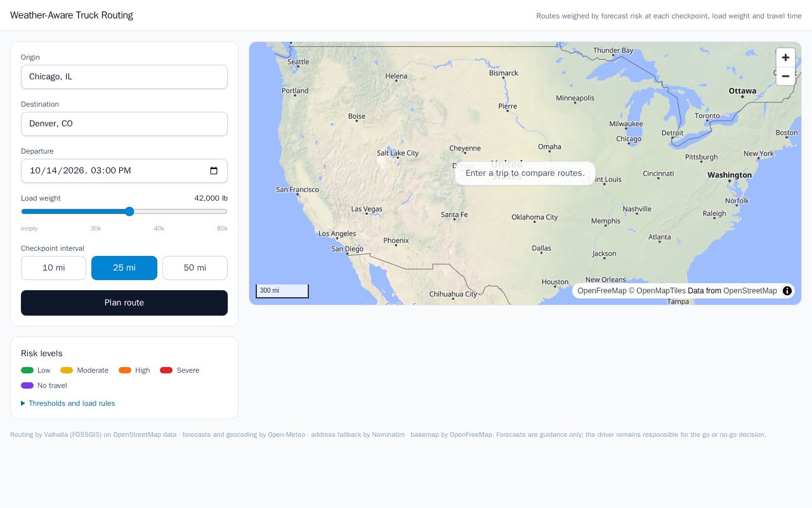This screenshot has width=812, height=508.
Task: Click the Risk levels heading
Action: click(x=42, y=354)
